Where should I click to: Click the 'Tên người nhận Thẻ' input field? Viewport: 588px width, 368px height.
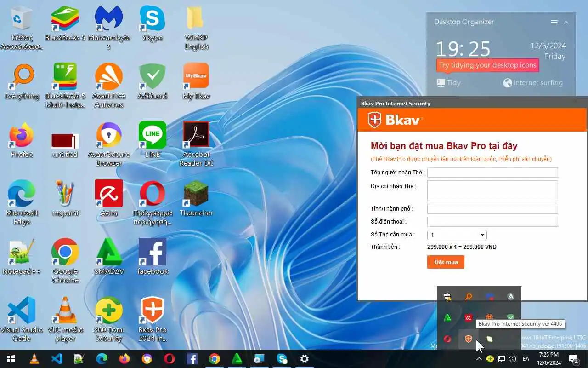click(x=492, y=172)
